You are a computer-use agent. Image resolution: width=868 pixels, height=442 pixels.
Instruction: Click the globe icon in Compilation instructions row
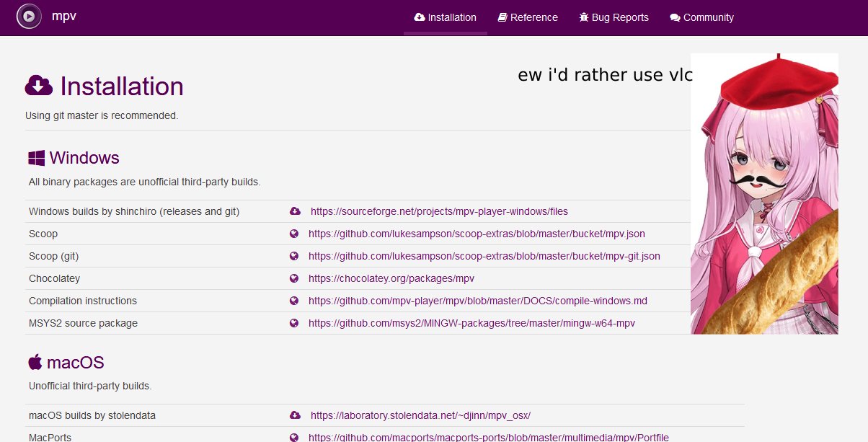point(294,301)
